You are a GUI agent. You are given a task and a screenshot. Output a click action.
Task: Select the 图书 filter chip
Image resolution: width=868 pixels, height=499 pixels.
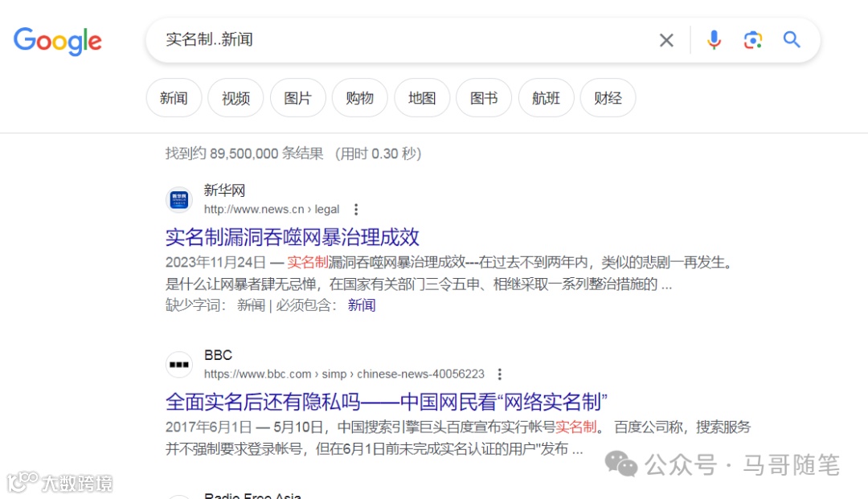click(x=484, y=98)
